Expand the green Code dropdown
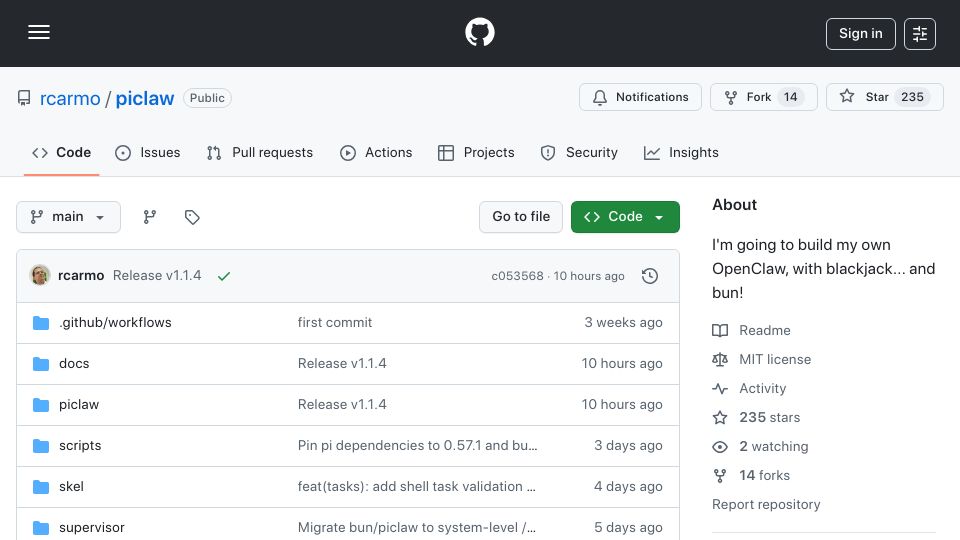960x540 pixels. (x=625, y=217)
